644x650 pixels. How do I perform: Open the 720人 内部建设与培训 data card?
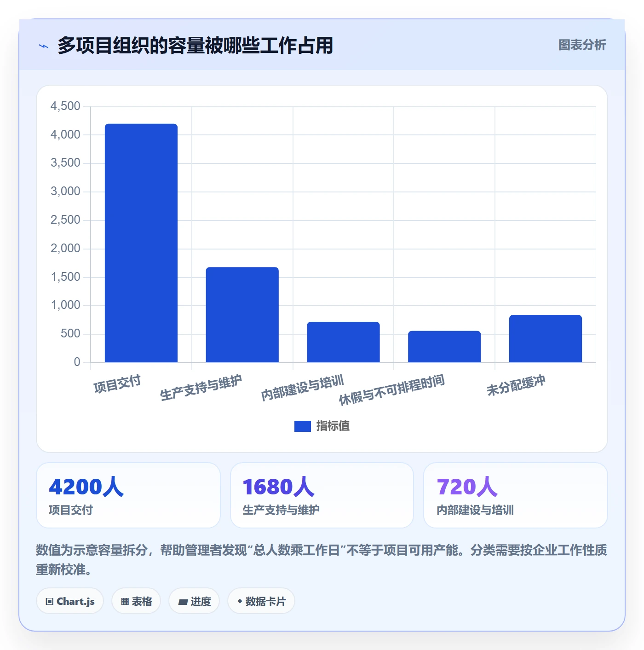point(516,495)
